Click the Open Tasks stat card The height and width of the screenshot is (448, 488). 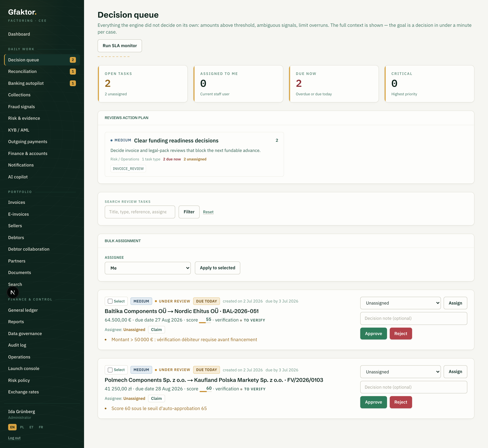(x=143, y=84)
